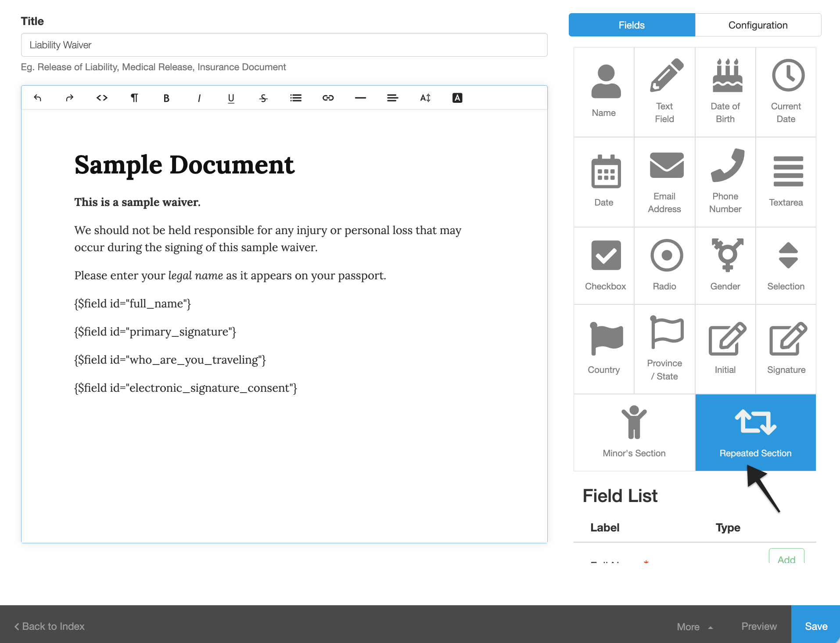Viewport: 840px width, 643px height.
Task: Add a Repeated Section
Action: (x=756, y=433)
